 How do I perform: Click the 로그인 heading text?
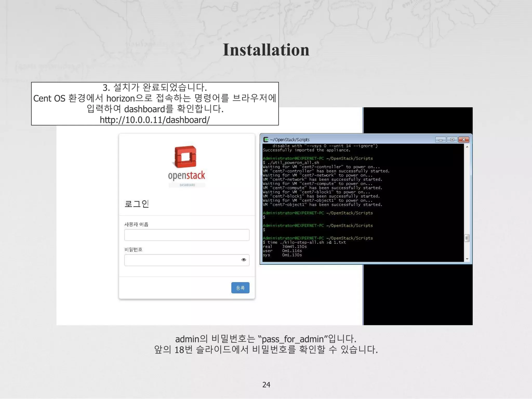click(137, 204)
